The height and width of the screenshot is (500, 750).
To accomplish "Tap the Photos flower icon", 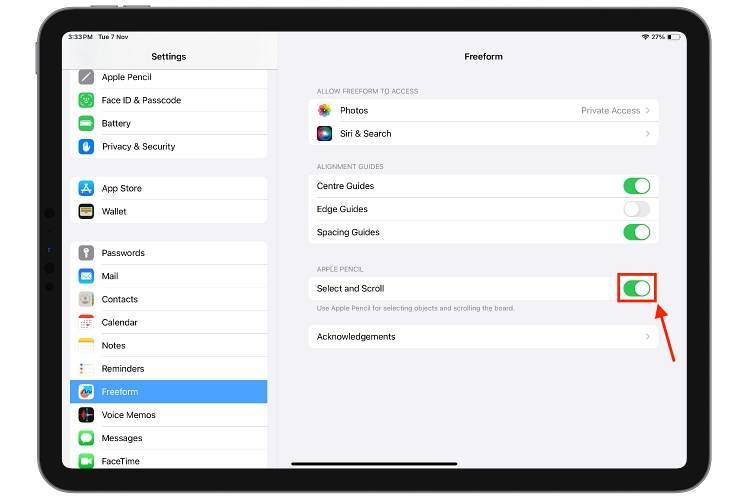I will tap(324, 111).
